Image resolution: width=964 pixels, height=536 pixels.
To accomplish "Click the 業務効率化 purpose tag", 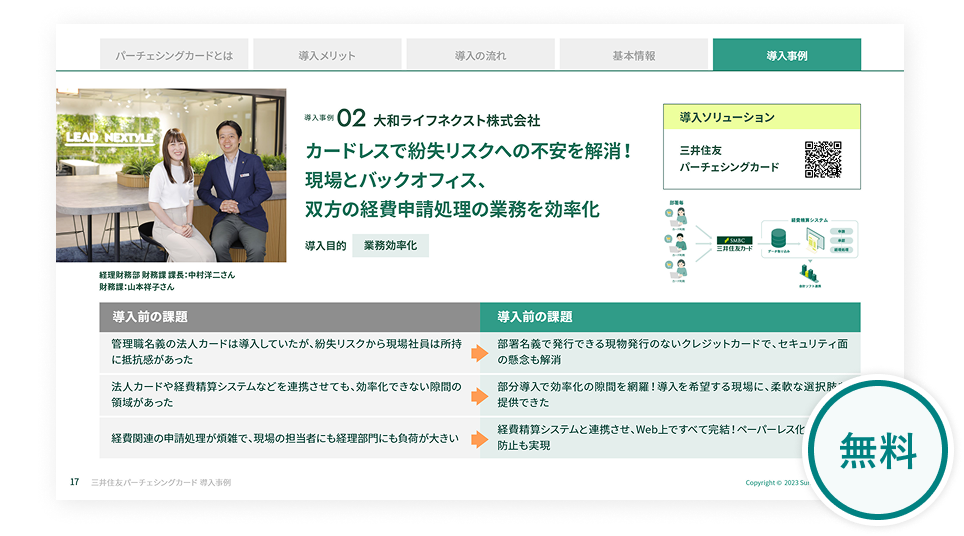I will point(390,245).
